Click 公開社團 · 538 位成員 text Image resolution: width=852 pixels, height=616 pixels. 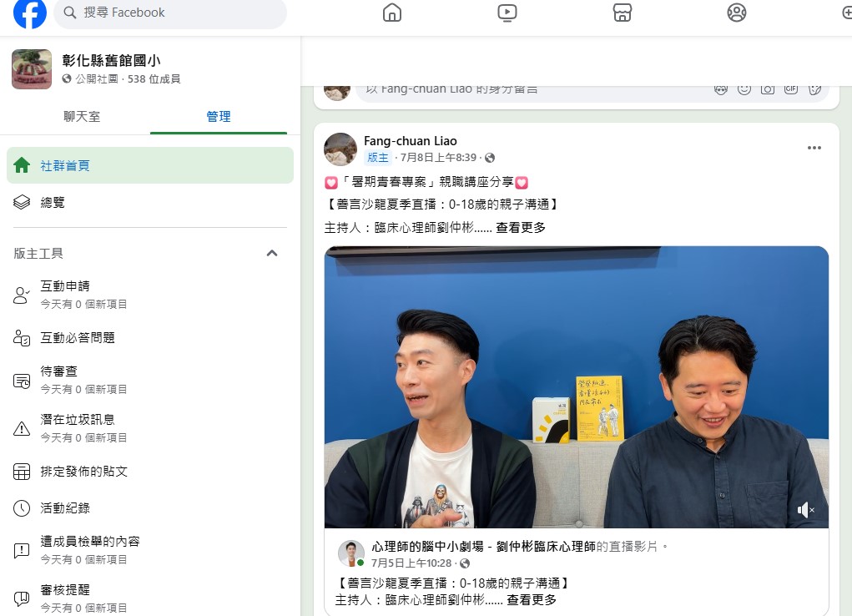click(x=129, y=78)
